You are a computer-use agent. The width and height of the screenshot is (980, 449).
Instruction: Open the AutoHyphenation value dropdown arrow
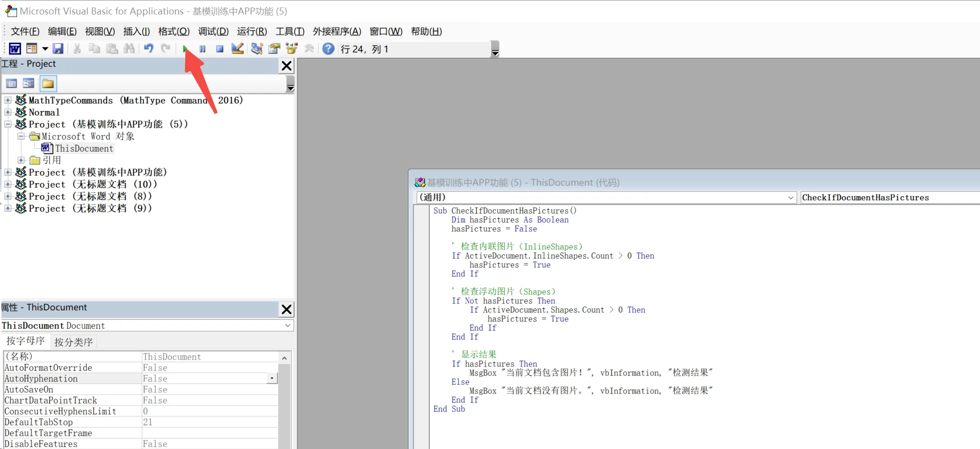(272, 378)
